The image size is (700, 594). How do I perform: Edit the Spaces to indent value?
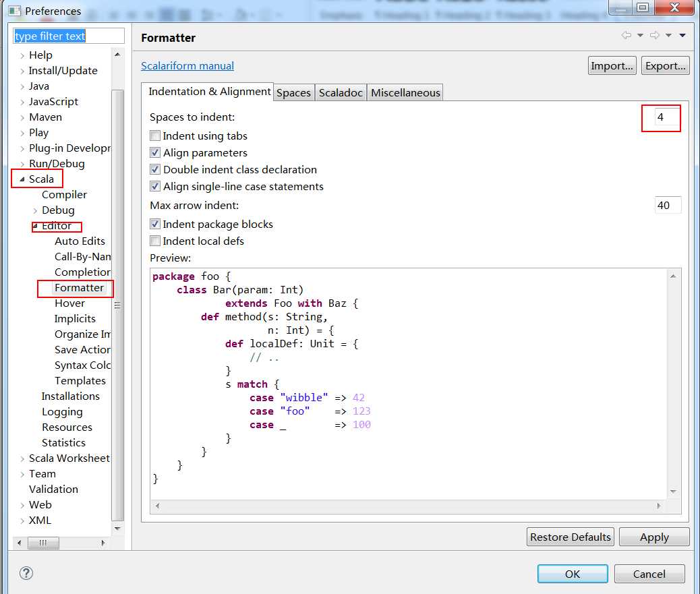tap(668, 117)
